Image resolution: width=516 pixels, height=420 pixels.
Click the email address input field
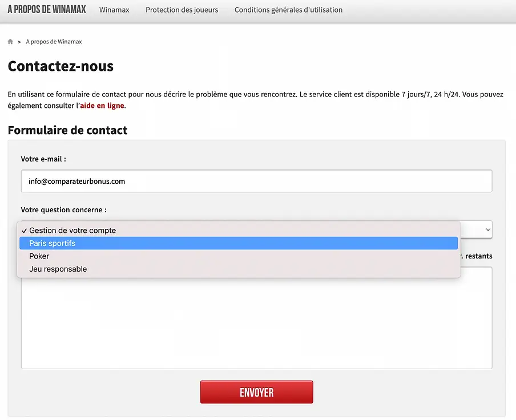[x=256, y=181]
